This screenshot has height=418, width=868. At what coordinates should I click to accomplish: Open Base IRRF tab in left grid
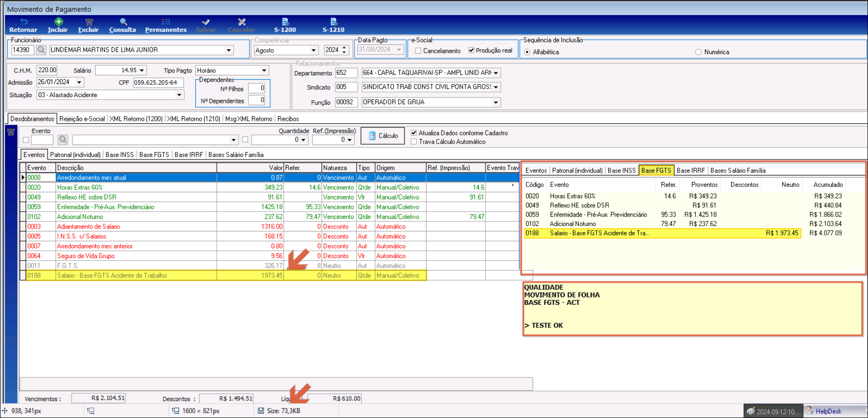pyautogui.click(x=189, y=155)
